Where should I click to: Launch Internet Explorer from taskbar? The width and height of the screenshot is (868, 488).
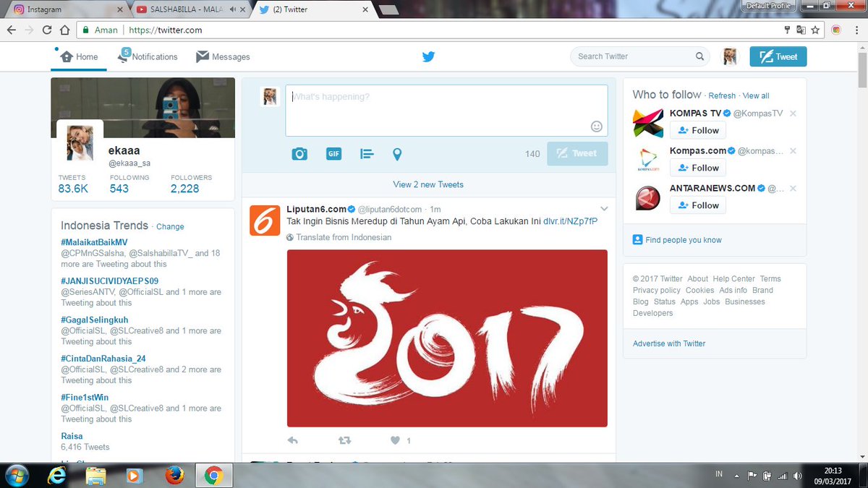(56, 475)
